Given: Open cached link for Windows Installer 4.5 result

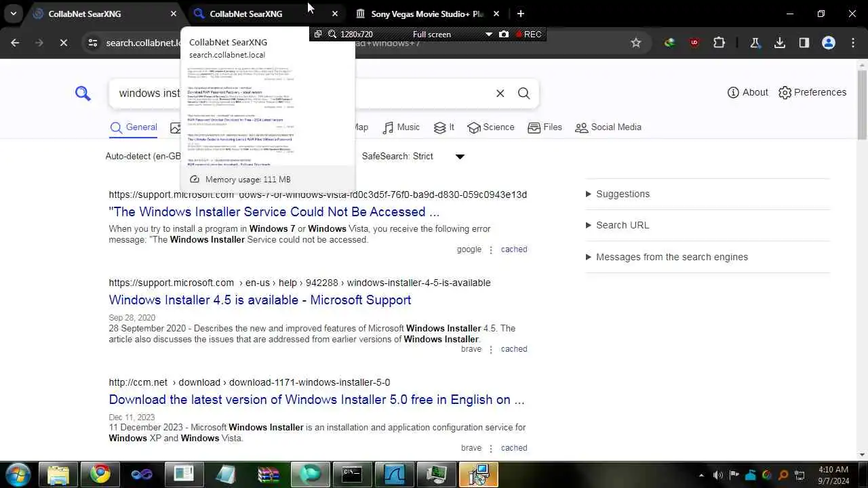Looking at the screenshot, I should point(514,349).
